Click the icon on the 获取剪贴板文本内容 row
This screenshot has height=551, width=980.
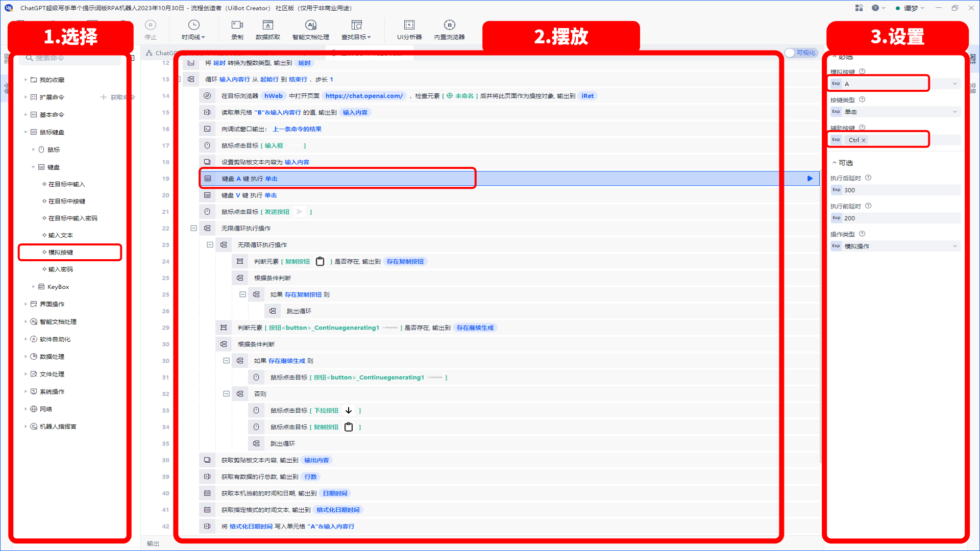tap(207, 460)
